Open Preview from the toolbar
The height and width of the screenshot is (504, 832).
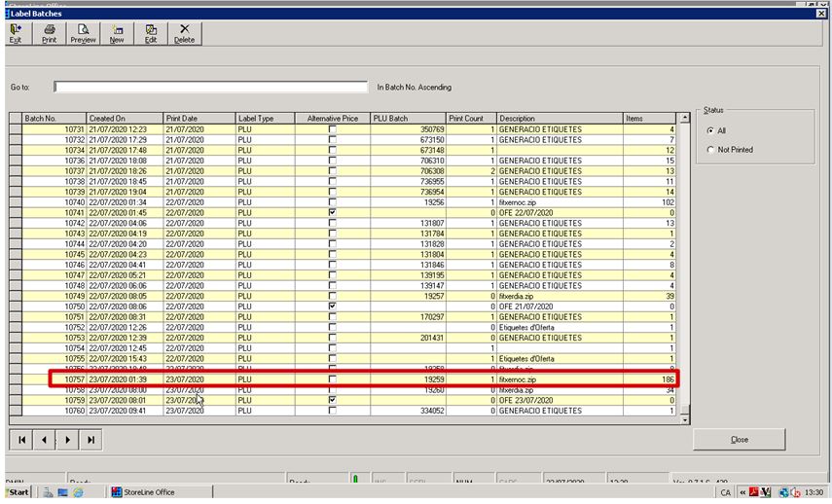[x=83, y=33]
